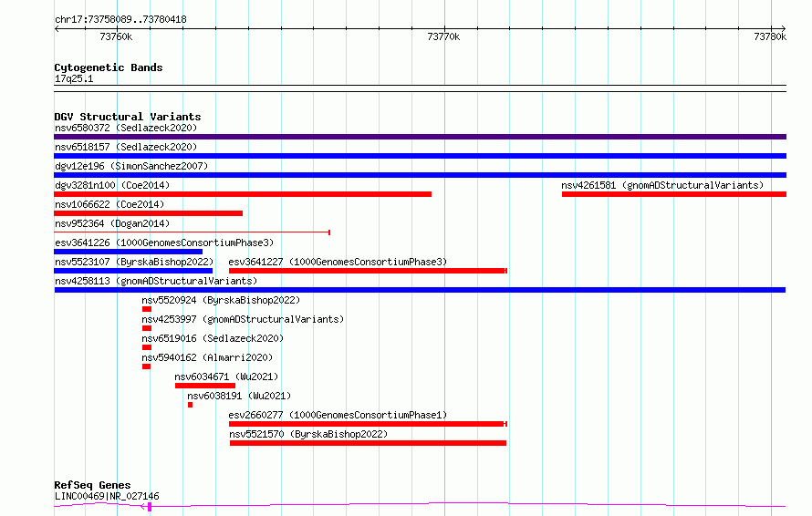Image resolution: width=812 pixels, height=516 pixels.
Task: Click the chr17:73758089..73780418 coordinates text
Action: [x=120, y=20]
